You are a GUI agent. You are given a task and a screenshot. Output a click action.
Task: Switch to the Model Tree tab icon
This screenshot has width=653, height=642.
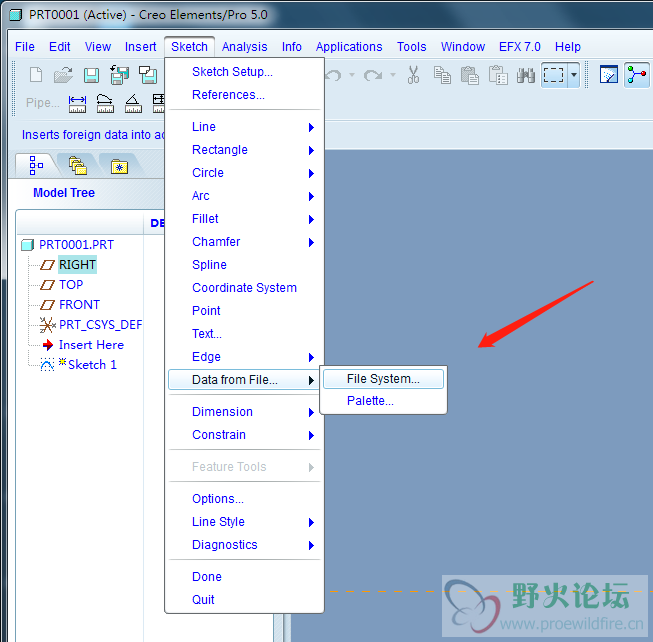point(36,166)
